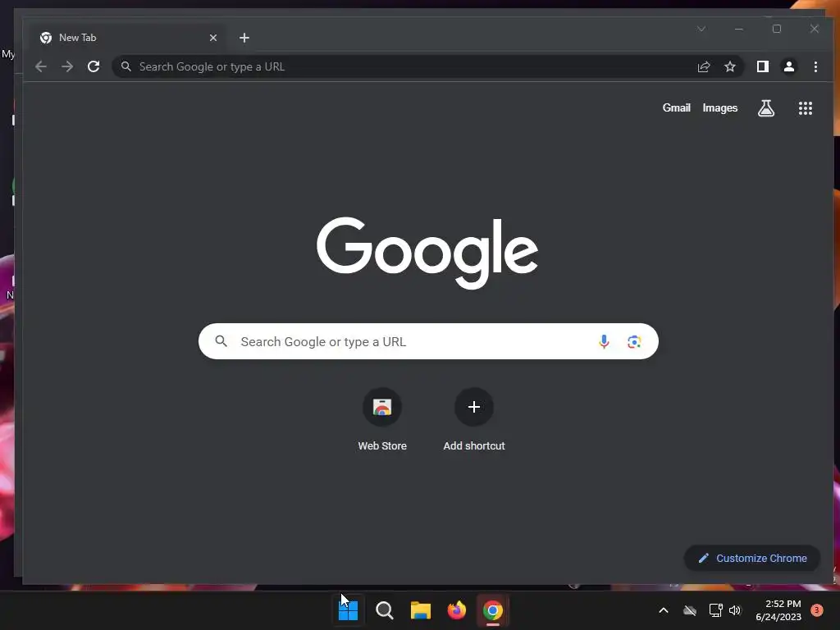Image resolution: width=840 pixels, height=630 pixels.
Task: Maximize the Chrome window
Action: [x=777, y=29]
